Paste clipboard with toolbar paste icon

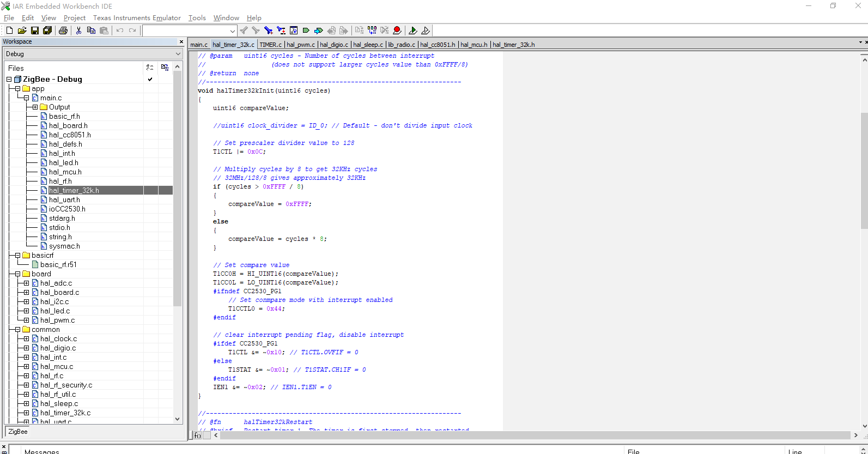[x=104, y=31]
